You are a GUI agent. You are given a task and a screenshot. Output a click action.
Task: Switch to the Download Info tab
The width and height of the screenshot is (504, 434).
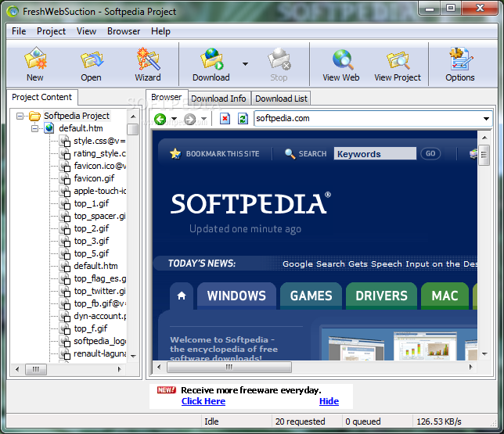click(218, 99)
